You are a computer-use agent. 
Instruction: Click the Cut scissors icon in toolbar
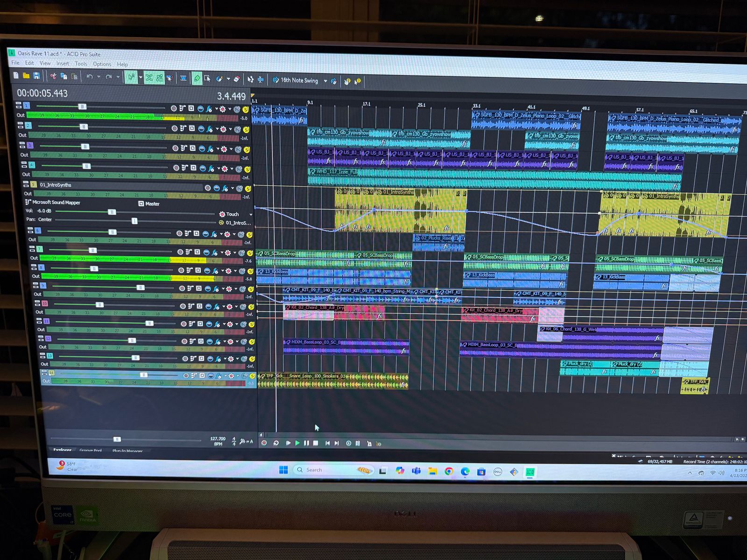[53, 76]
